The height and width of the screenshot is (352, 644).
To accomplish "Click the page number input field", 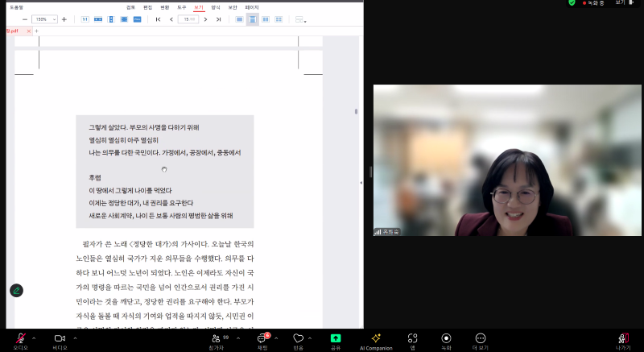I will [187, 19].
